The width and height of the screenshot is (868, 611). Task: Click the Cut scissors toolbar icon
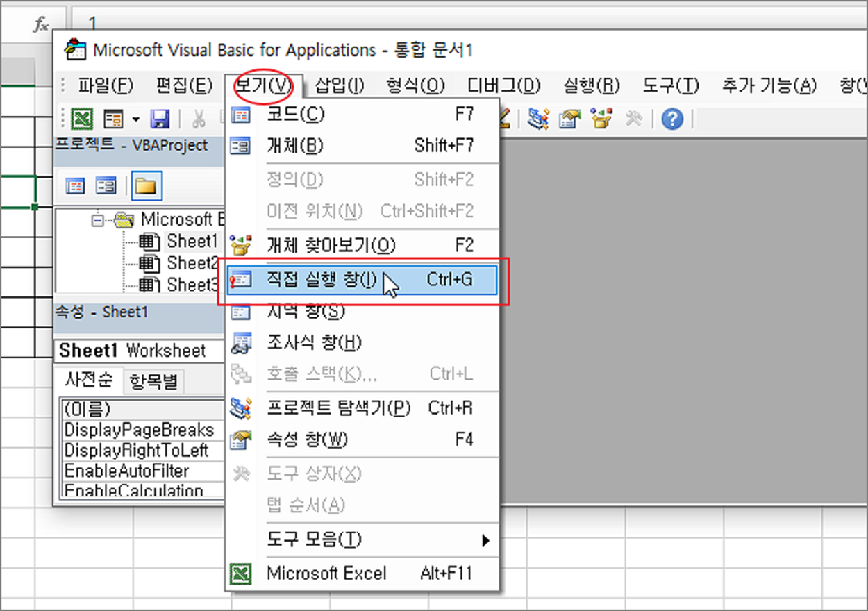[x=199, y=119]
